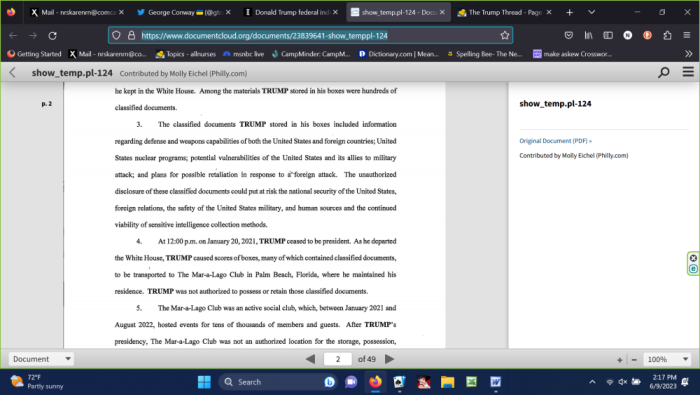This screenshot has width=700, height=395.
Task: Zoom out with the minus button
Action: coord(634,360)
